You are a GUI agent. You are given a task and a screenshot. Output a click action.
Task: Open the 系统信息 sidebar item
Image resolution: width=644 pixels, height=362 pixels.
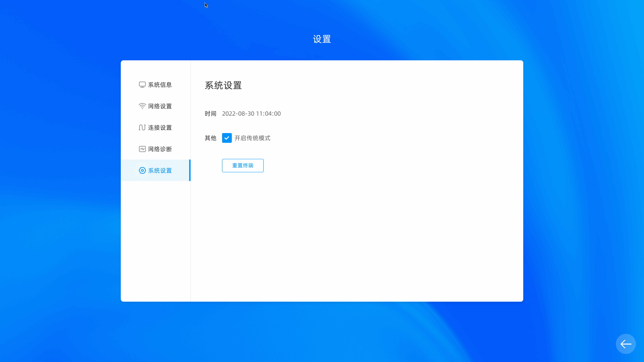pyautogui.click(x=160, y=85)
